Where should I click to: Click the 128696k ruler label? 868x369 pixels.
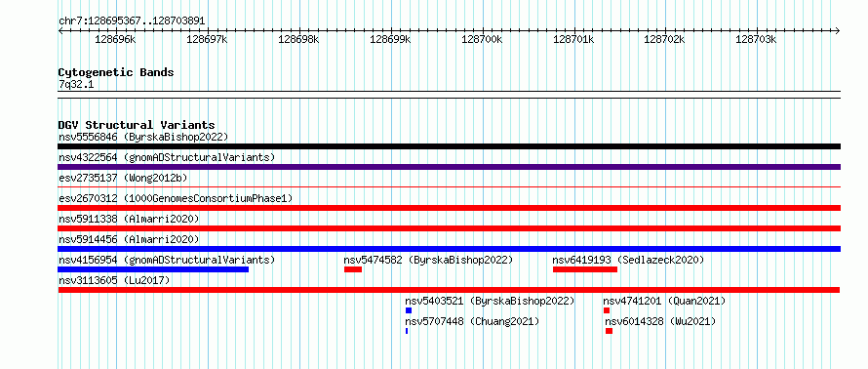pos(115,39)
